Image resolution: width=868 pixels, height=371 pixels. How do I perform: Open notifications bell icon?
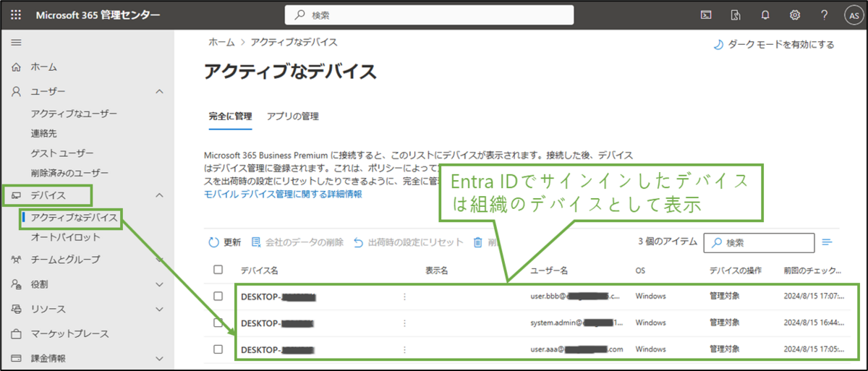click(765, 14)
